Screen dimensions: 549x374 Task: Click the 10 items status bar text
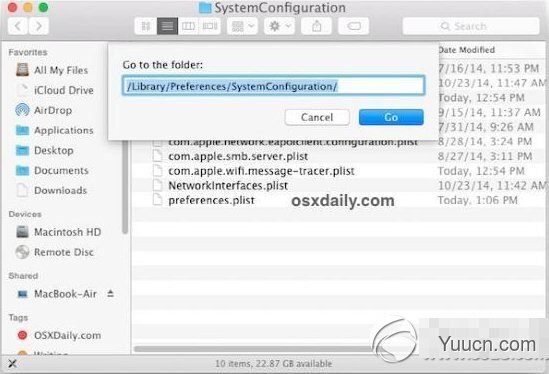(x=273, y=364)
